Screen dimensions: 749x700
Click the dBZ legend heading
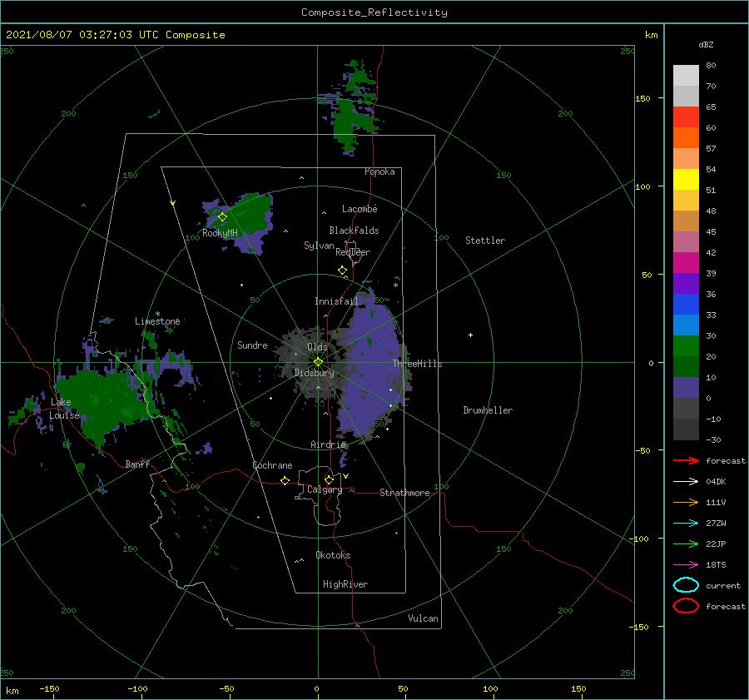(x=706, y=45)
